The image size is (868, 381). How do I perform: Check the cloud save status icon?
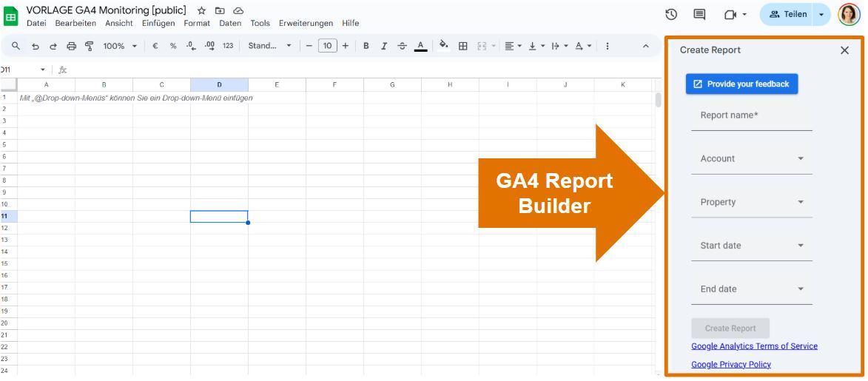(x=238, y=10)
